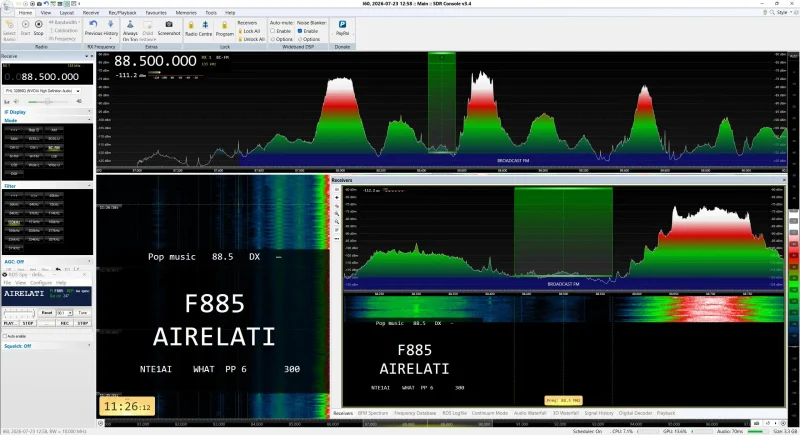This screenshot has width=800, height=435.
Task: Open audio output device dropdown
Action: coord(78,91)
